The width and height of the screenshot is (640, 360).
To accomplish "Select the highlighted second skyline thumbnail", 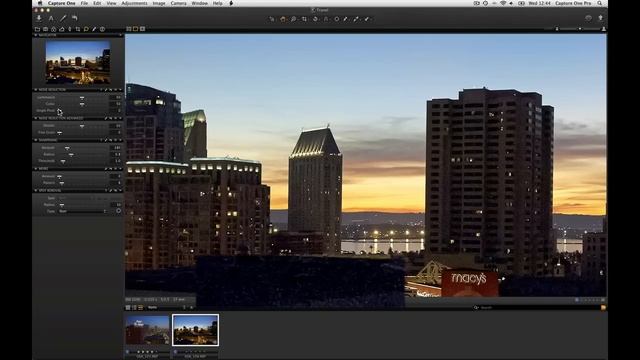I will [x=196, y=330].
